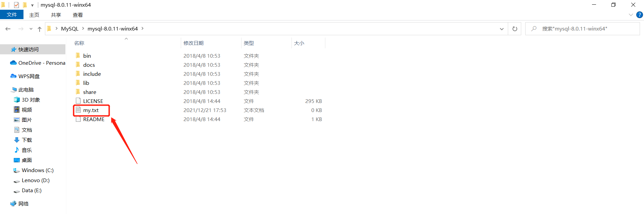Image resolution: width=644 pixels, height=214 pixels.
Task: Select the lib folder icon
Action: pyautogui.click(x=78, y=83)
